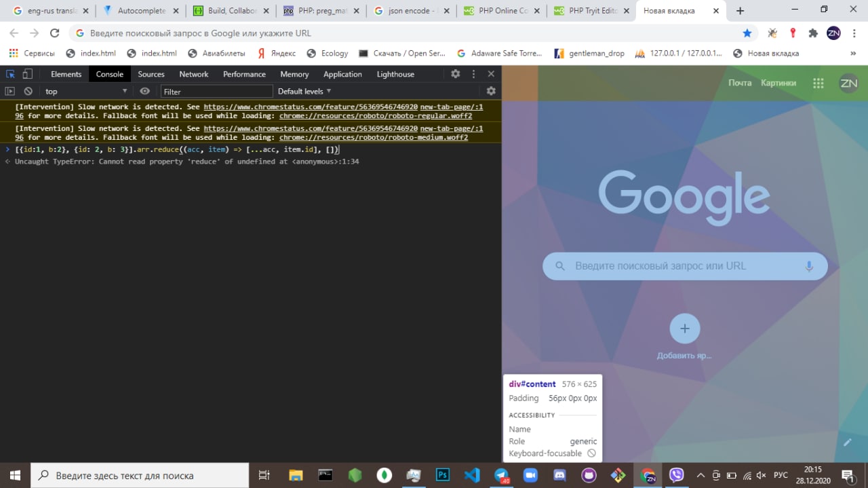This screenshot has height=488, width=868.
Task: Open Task View on the taskbar
Action: (264, 475)
